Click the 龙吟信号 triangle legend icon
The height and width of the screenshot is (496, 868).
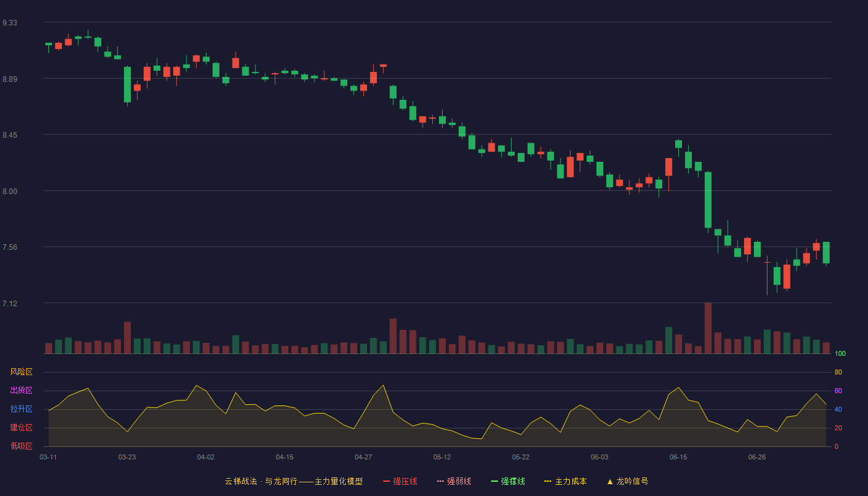coord(610,481)
